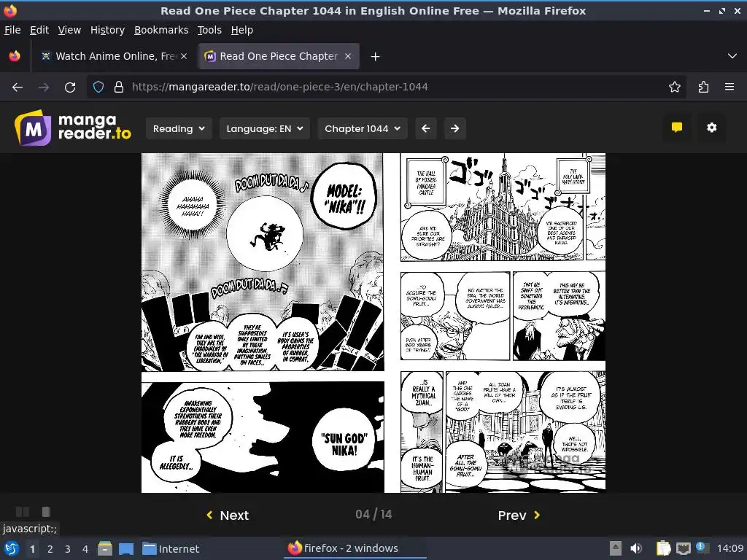Screen dimensions: 747x560
Task: Switch to double-page view mode
Action: (23, 512)
